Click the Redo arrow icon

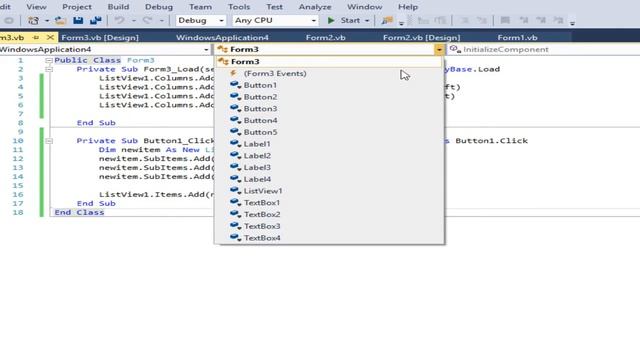coord(147,20)
